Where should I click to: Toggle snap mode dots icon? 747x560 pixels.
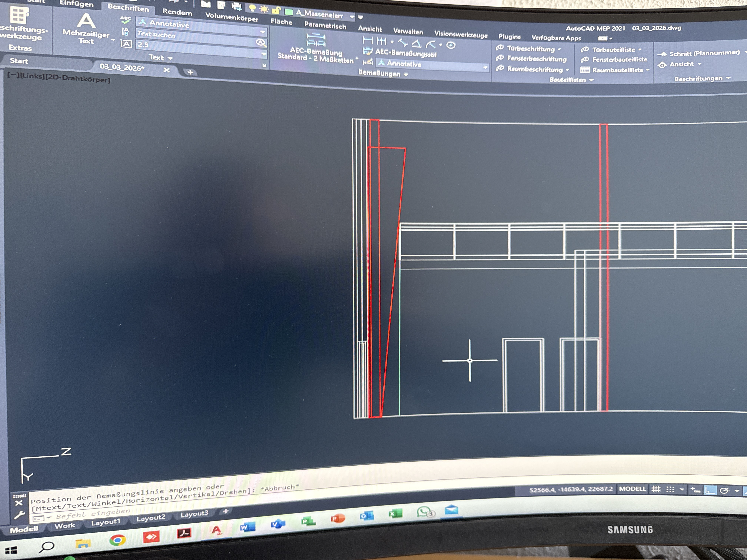tap(670, 489)
